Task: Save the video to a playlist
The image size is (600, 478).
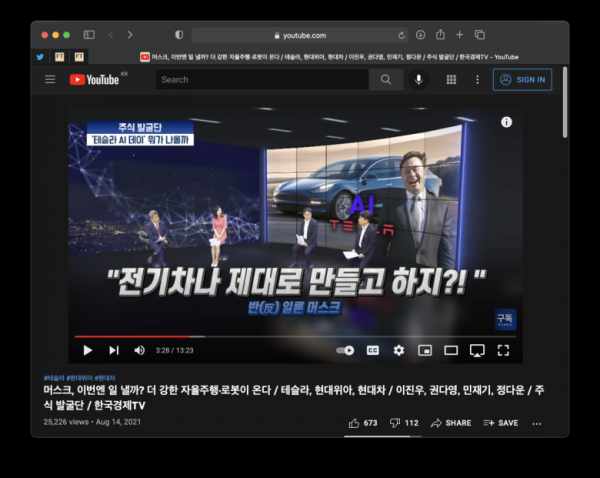Action: (x=501, y=423)
